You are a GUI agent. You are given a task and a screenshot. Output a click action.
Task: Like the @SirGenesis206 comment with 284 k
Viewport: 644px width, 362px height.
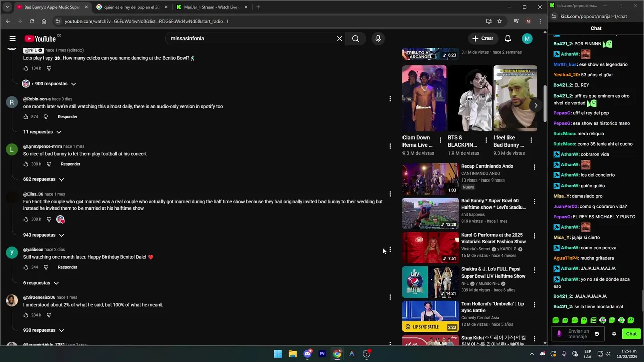[x=26, y=315]
